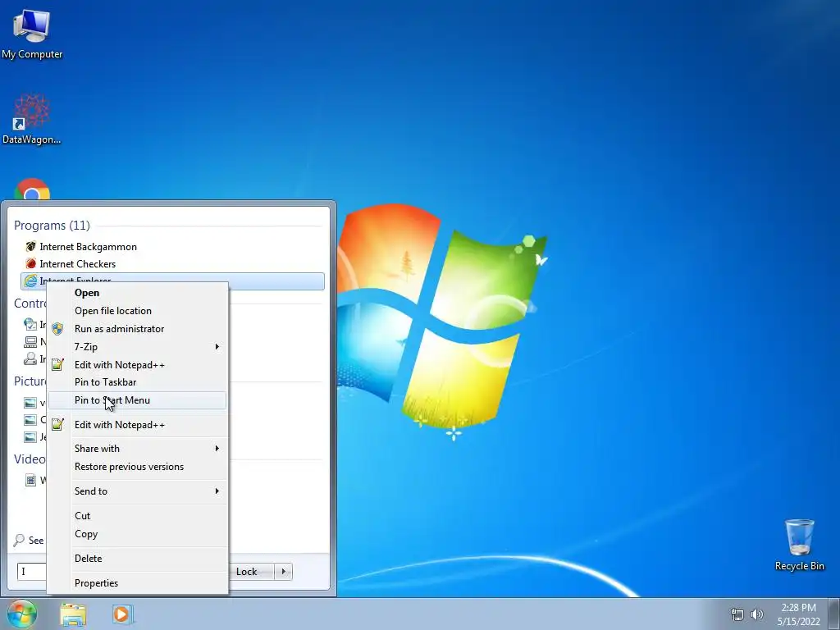Image resolution: width=840 pixels, height=630 pixels.
Task: Click the Programs (11) header
Action: click(52, 226)
